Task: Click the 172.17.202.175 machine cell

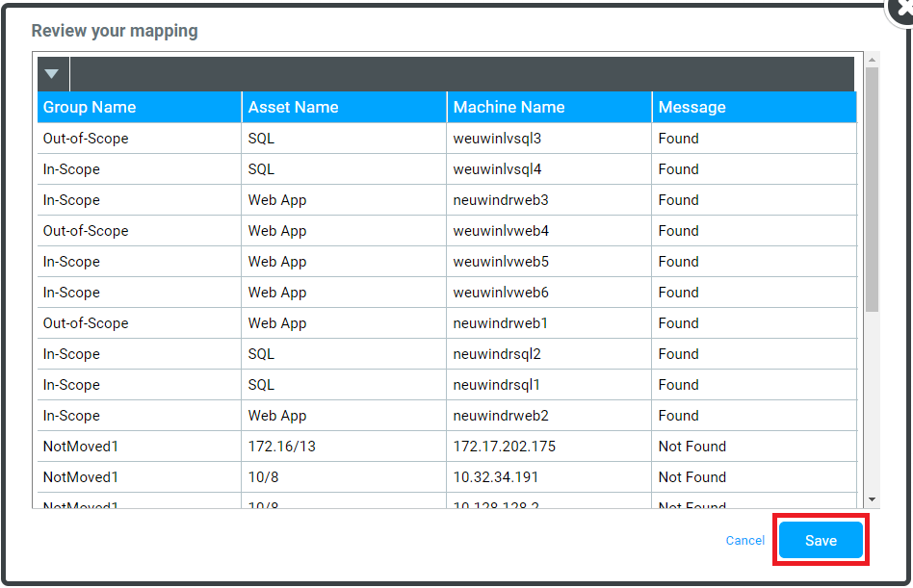Action: point(505,447)
